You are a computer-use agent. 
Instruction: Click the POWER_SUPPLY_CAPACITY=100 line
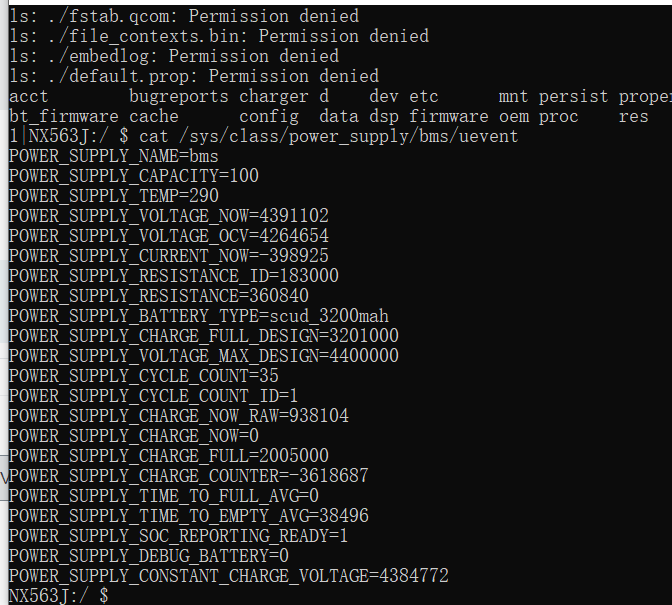(x=133, y=176)
